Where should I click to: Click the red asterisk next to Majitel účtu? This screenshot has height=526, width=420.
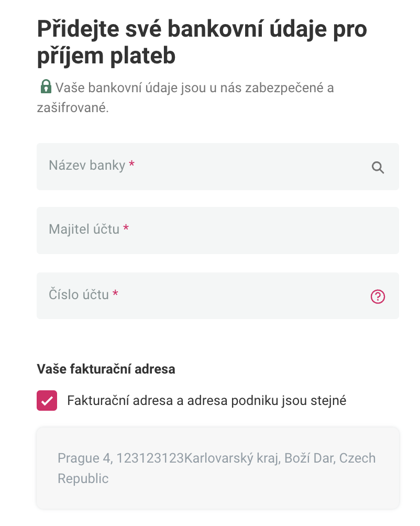point(126,229)
